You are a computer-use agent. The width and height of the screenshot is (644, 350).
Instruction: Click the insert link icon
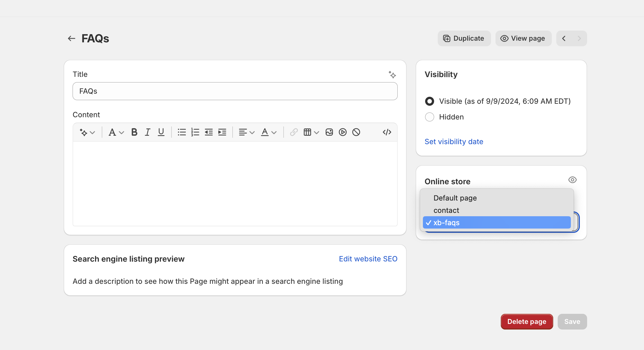(x=294, y=132)
